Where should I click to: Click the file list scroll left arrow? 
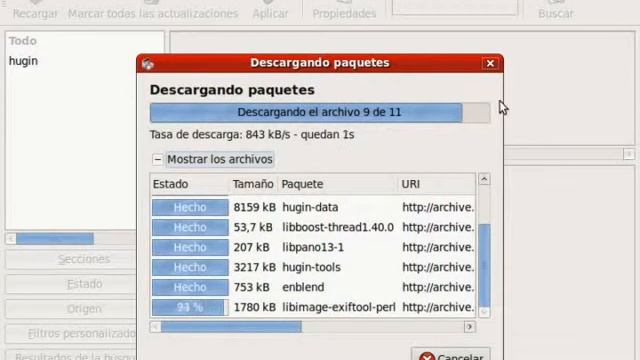tap(155, 327)
